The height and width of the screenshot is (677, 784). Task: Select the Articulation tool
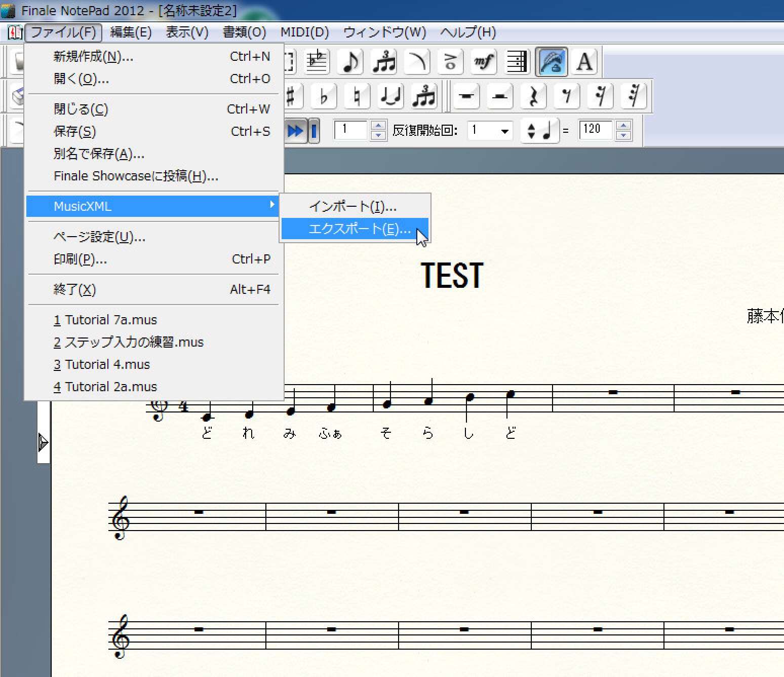click(450, 62)
